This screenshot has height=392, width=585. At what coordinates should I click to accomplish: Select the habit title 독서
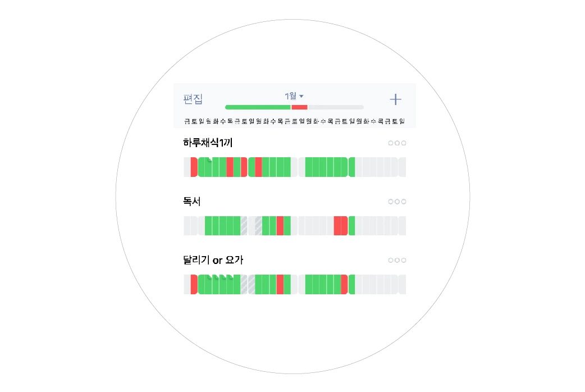pyautogui.click(x=191, y=202)
